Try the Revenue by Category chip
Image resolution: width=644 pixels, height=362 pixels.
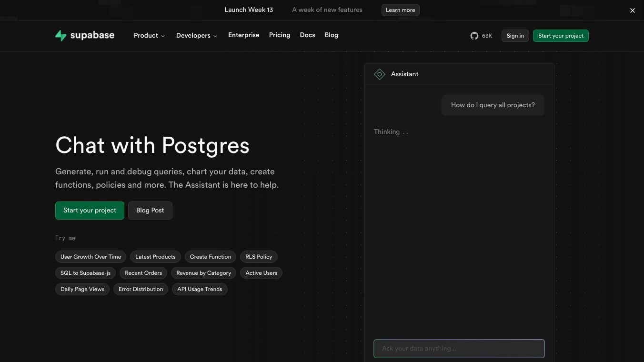(x=204, y=273)
